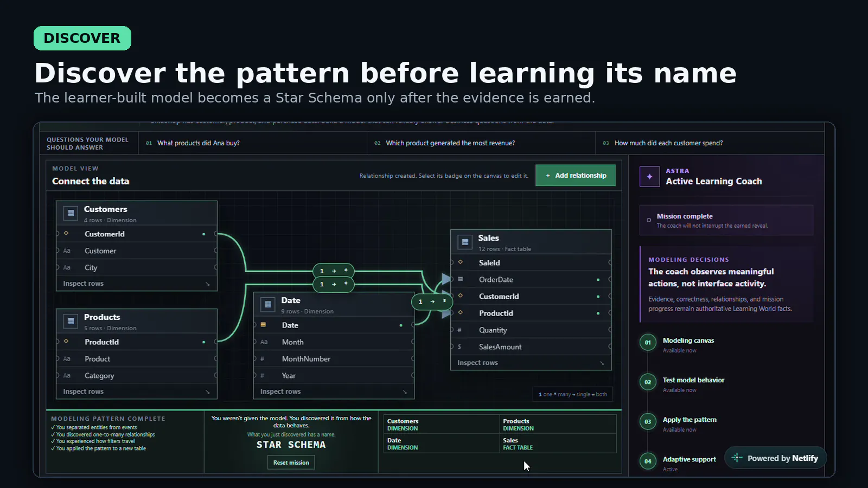This screenshot has width=868, height=488.
Task: Expand Inspect rows in Customers table
Action: (x=137, y=284)
